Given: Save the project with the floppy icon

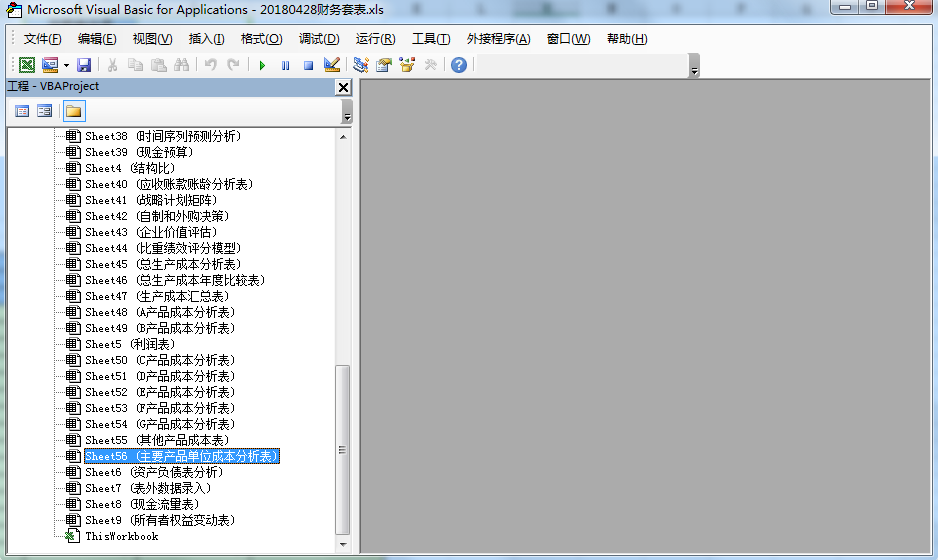Looking at the screenshot, I should (84, 65).
